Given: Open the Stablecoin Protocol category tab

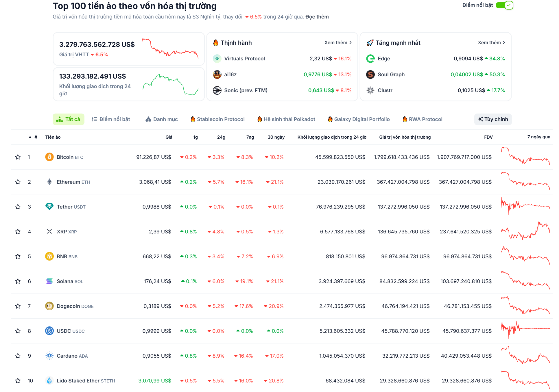Looking at the screenshot, I should click(x=218, y=119).
